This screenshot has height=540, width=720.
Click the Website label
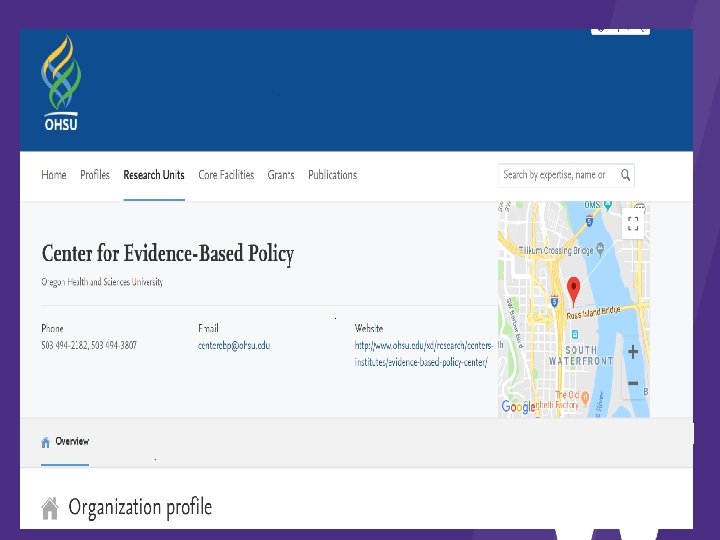(369, 328)
